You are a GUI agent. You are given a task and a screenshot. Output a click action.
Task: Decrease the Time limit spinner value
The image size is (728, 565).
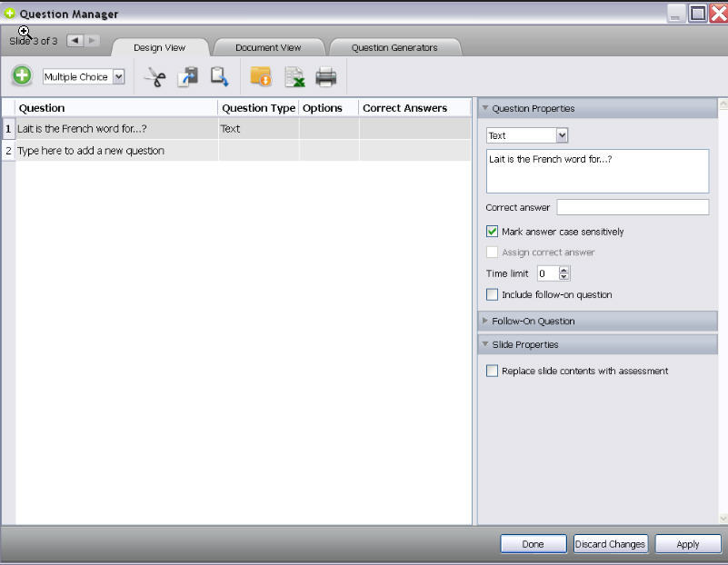pyautogui.click(x=563, y=277)
